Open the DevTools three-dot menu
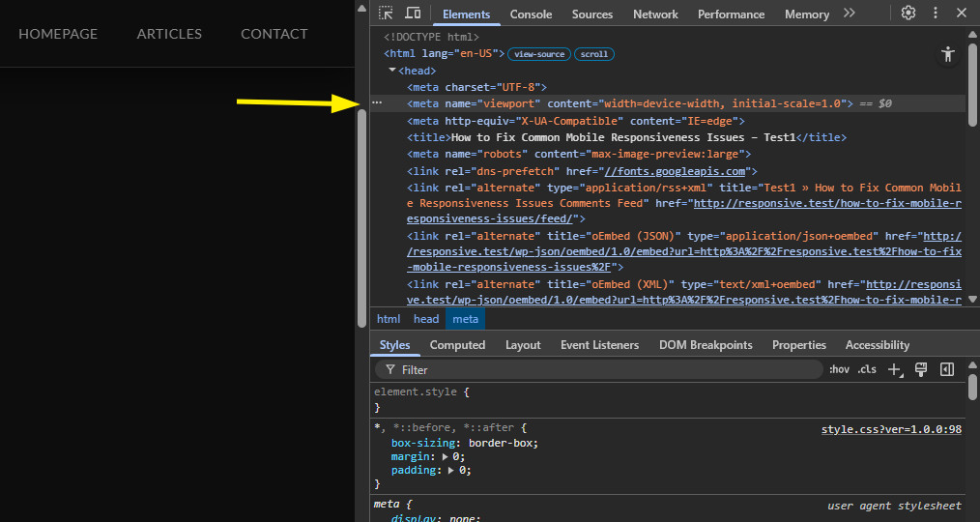This screenshot has width=980, height=522. [935, 14]
